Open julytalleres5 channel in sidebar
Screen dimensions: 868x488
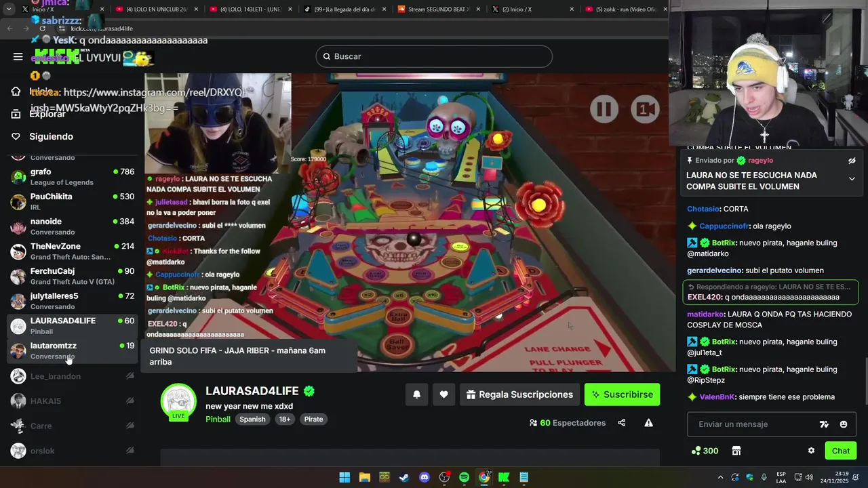pos(72,301)
